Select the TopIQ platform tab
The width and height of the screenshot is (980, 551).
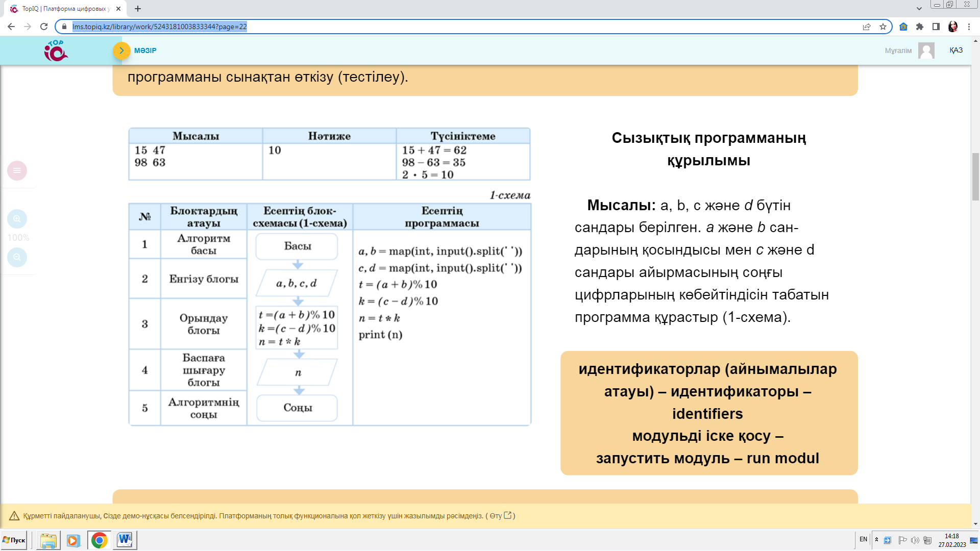(x=65, y=9)
